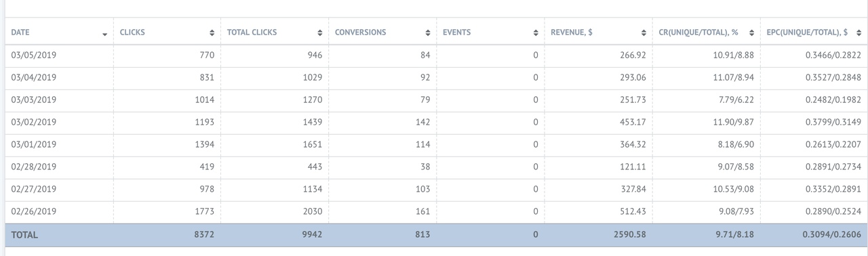Click total CR value 9.71/8.18
Screen dimensions: 868x256
tap(734, 235)
